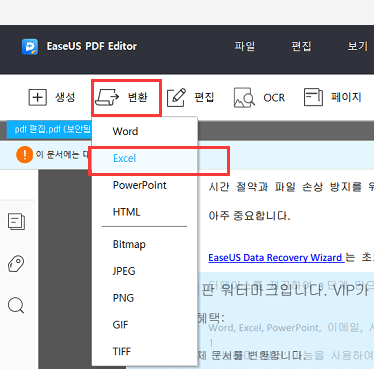The image size is (374, 369).
Task: Select the pdf 편집.pdf document tab
Action: click(x=49, y=129)
